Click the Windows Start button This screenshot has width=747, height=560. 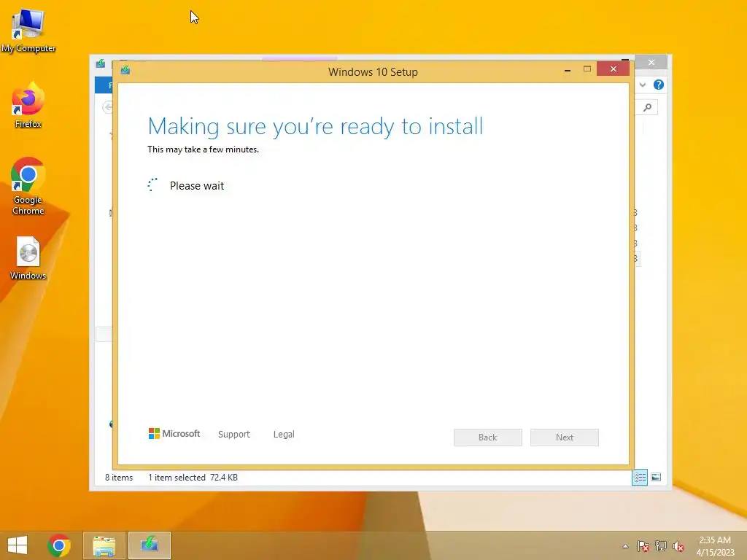coord(18,545)
